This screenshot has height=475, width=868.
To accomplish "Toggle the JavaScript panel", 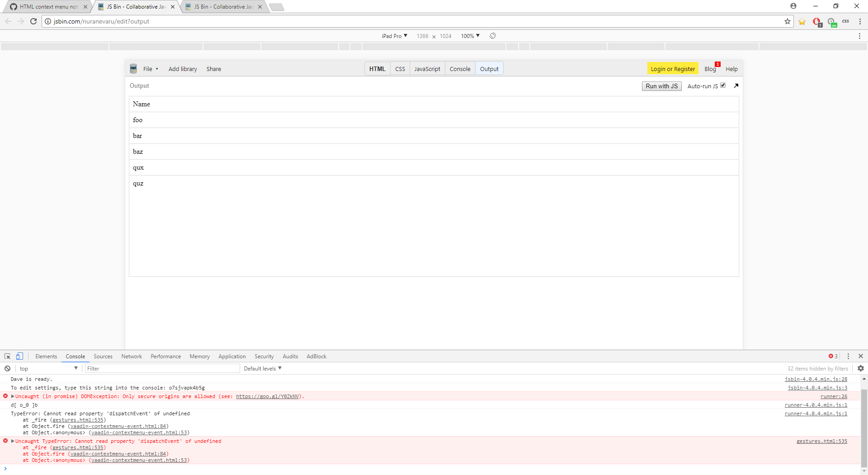I will (x=427, y=69).
